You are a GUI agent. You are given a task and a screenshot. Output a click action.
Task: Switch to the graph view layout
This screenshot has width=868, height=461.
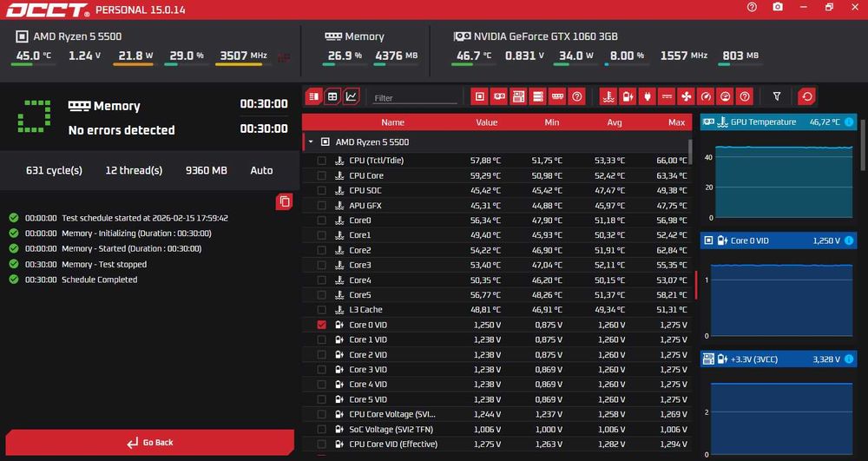[x=351, y=96]
